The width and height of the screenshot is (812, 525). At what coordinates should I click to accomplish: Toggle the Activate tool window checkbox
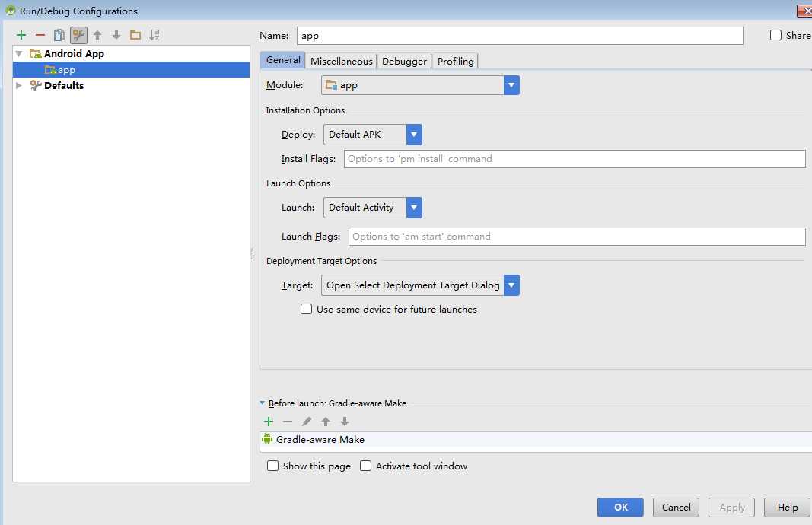coord(365,466)
